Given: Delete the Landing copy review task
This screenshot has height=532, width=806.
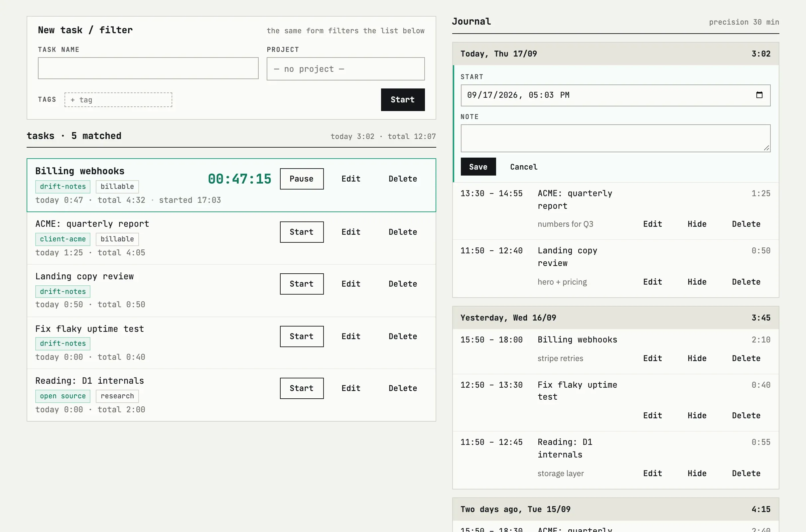Looking at the screenshot, I should point(403,284).
